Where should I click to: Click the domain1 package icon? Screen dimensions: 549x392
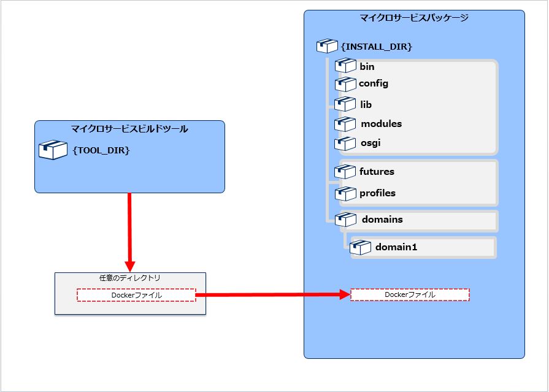361,248
